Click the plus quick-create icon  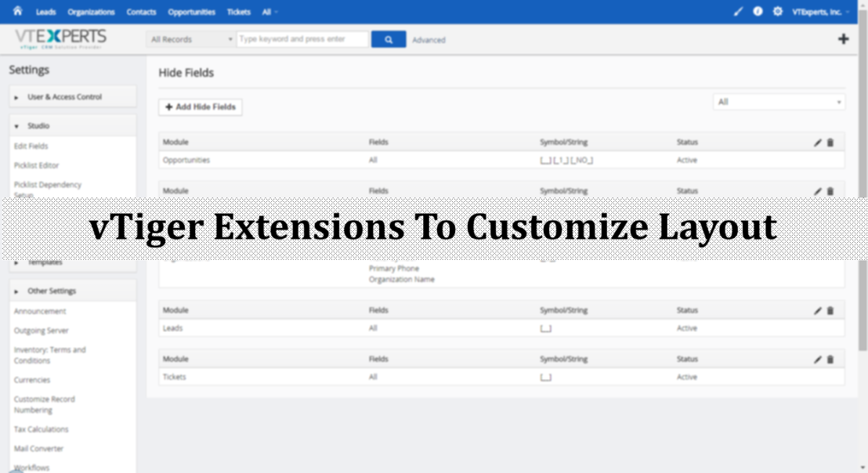(x=843, y=39)
